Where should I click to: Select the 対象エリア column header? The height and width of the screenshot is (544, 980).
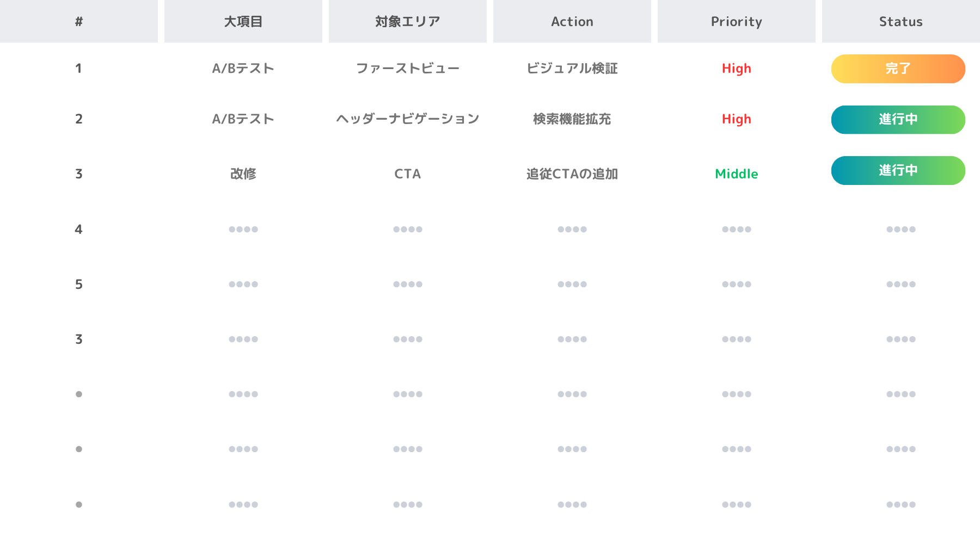tap(408, 22)
